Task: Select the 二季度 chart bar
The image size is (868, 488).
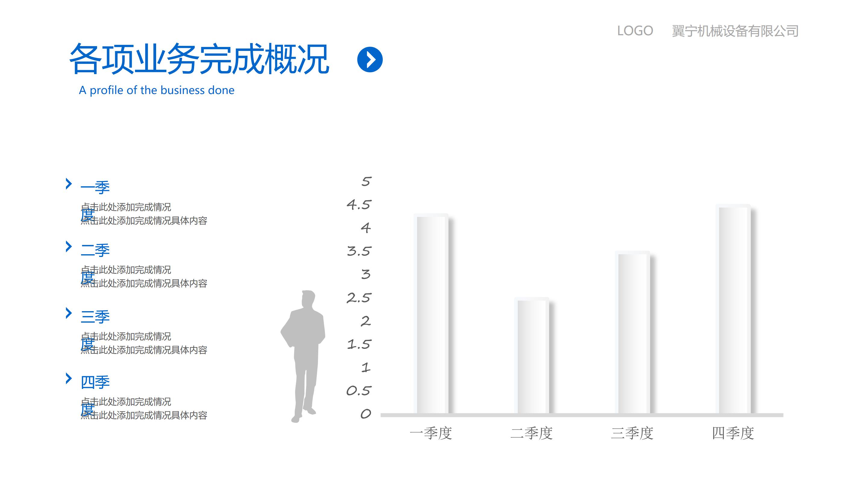Action: 531,355
